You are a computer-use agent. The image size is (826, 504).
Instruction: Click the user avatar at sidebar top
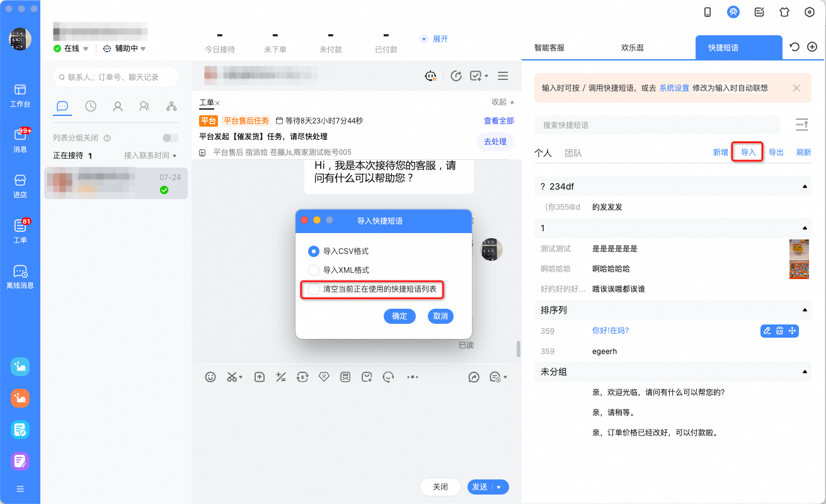[x=20, y=39]
